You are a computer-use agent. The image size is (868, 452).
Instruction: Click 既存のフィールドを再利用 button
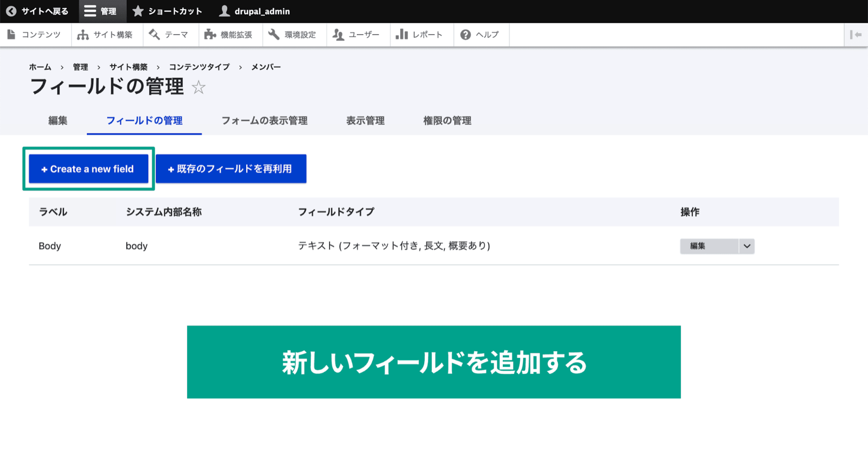pos(231,169)
